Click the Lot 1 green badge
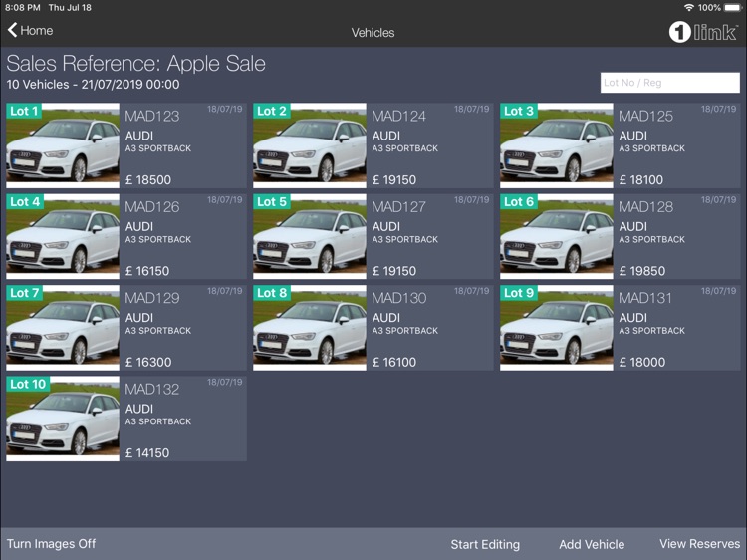The width and height of the screenshot is (747, 560). [24, 111]
